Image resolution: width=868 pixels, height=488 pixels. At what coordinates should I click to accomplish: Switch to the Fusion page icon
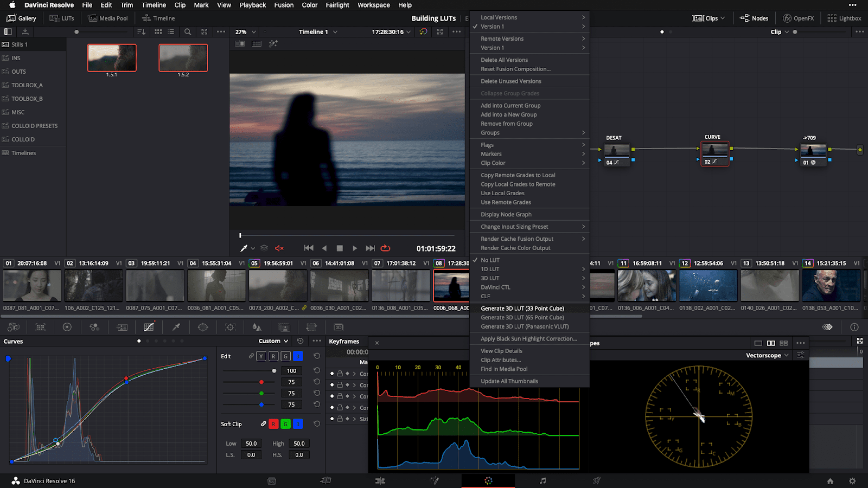[x=434, y=480]
